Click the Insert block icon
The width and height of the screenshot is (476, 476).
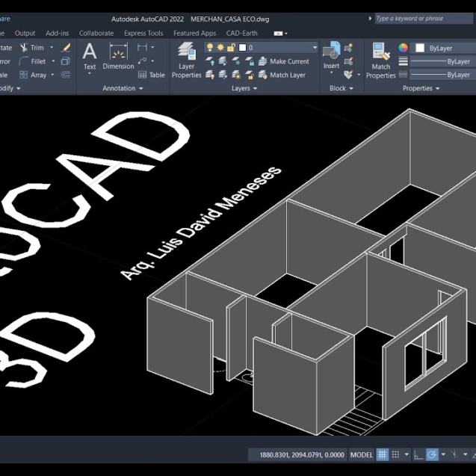pos(331,57)
